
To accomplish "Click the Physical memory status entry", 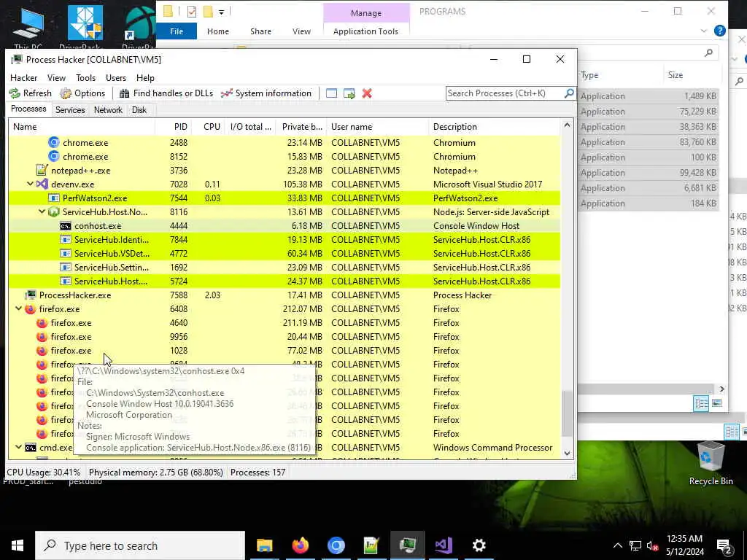I will 156,472.
